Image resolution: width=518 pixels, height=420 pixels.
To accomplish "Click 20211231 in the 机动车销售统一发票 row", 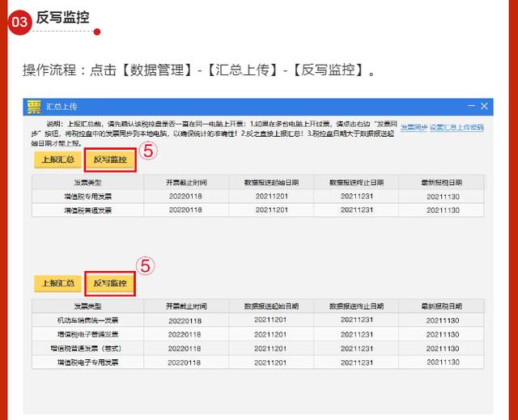I will tap(357, 320).
